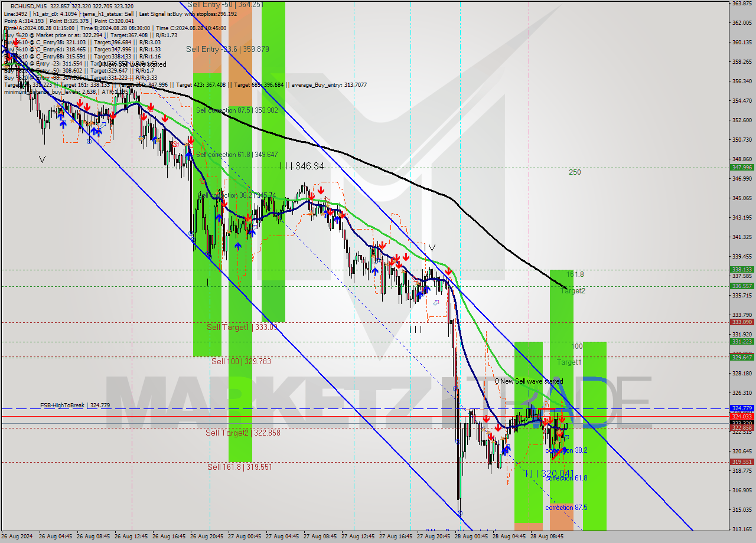756x543 pixels.
Task: Click the '28 Aug 08:45' time axis label
Action: 547,537
